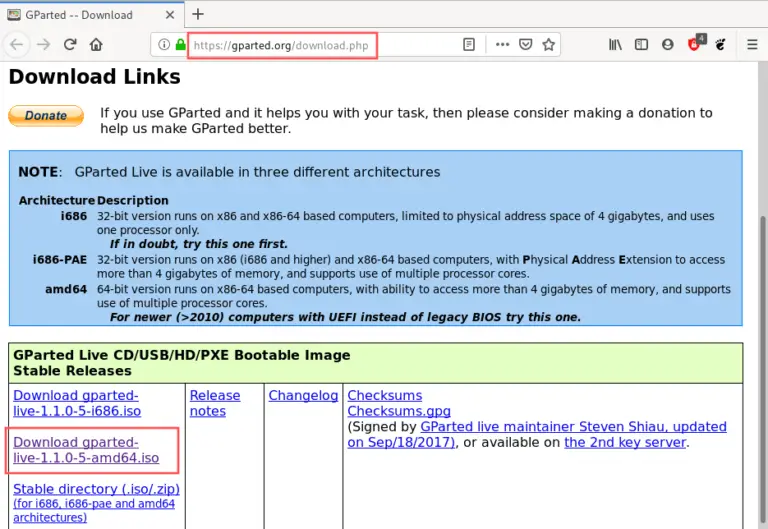Click the i686-PAE architecture label
Screen dimensions: 768x529
(x=60, y=260)
